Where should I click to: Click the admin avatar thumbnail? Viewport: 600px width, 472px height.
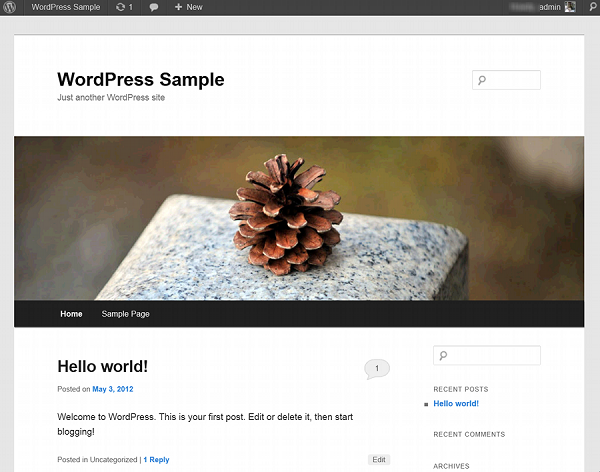click(x=570, y=7)
